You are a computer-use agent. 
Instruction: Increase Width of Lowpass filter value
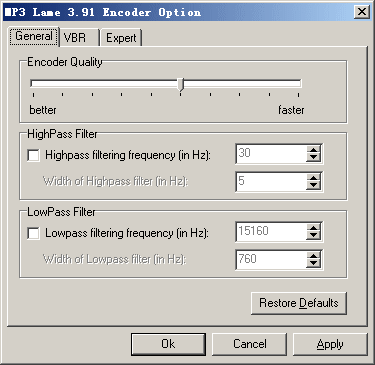coord(313,255)
